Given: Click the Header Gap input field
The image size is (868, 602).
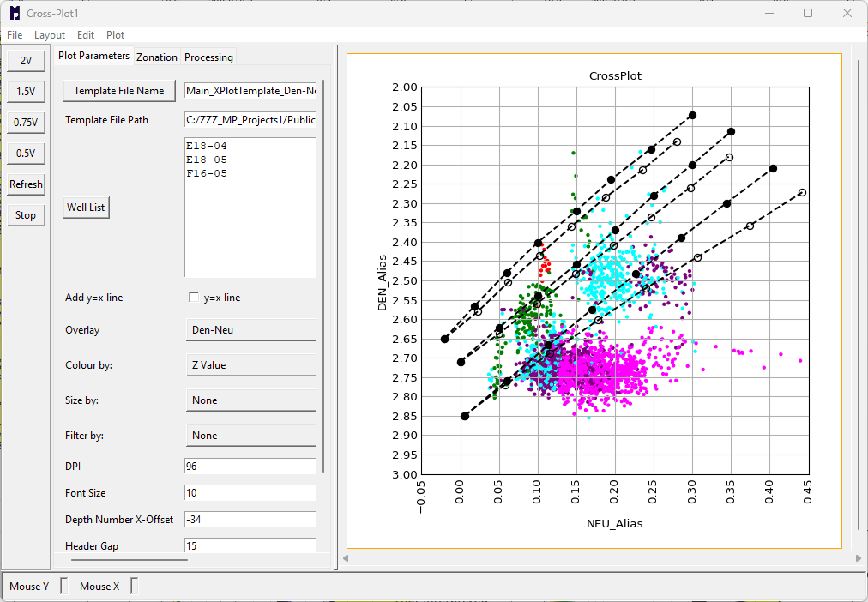Looking at the screenshot, I should (250, 545).
